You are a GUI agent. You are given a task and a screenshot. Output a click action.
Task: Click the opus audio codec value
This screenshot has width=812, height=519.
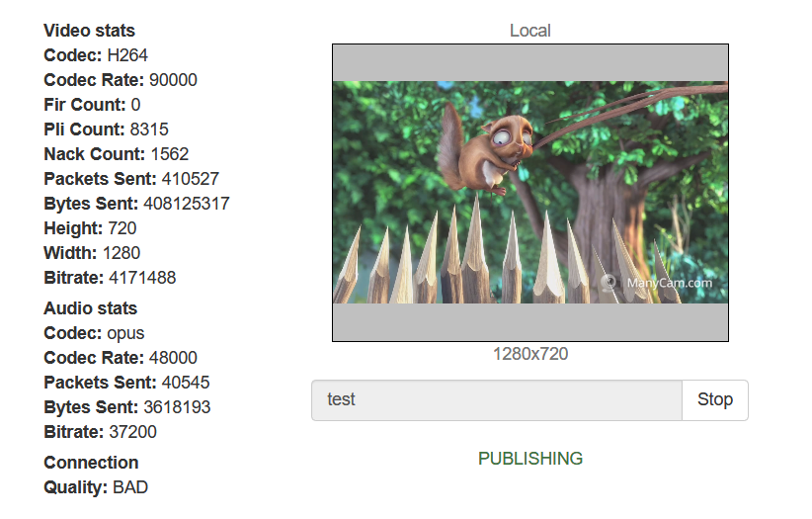[125, 333]
